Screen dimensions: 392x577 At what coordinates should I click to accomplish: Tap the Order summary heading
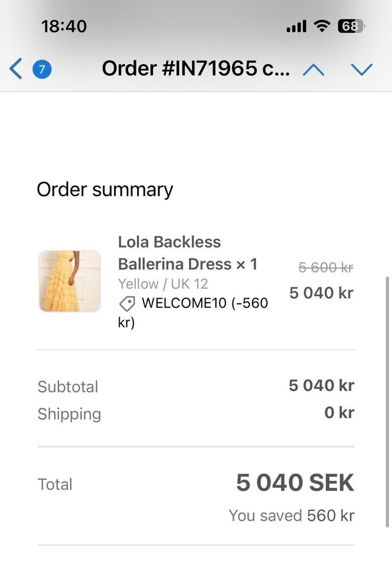click(x=104, y=190)
